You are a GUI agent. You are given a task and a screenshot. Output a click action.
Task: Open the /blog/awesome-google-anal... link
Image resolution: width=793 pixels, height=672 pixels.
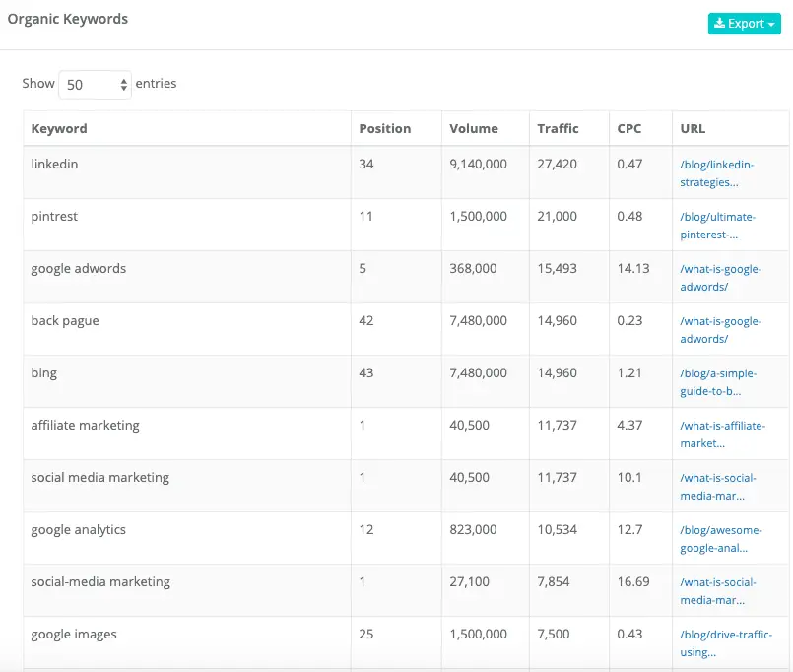tap(721, 539)
